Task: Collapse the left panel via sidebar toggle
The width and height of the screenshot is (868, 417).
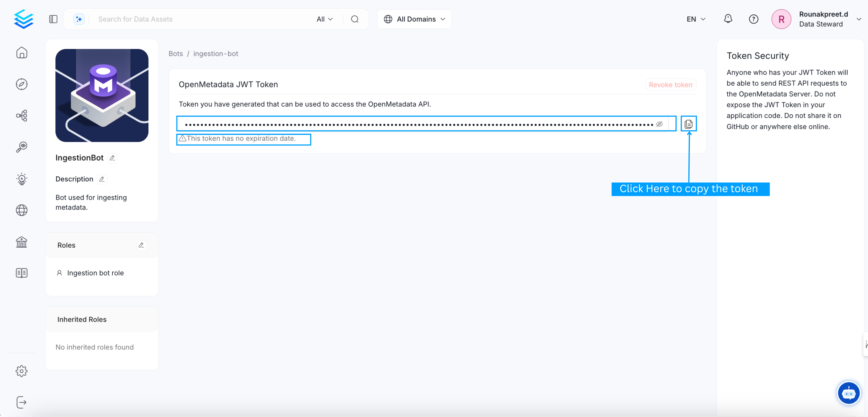Action: tap(53, 19)
